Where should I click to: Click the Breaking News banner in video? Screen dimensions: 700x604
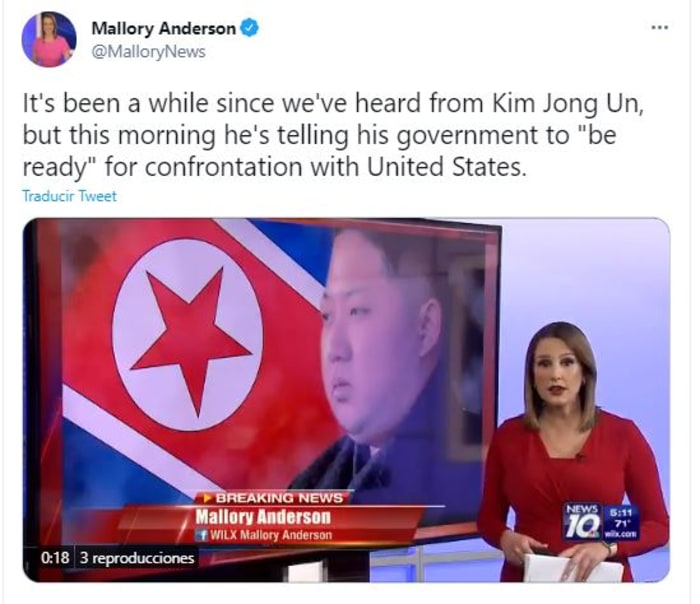[274, 498]
